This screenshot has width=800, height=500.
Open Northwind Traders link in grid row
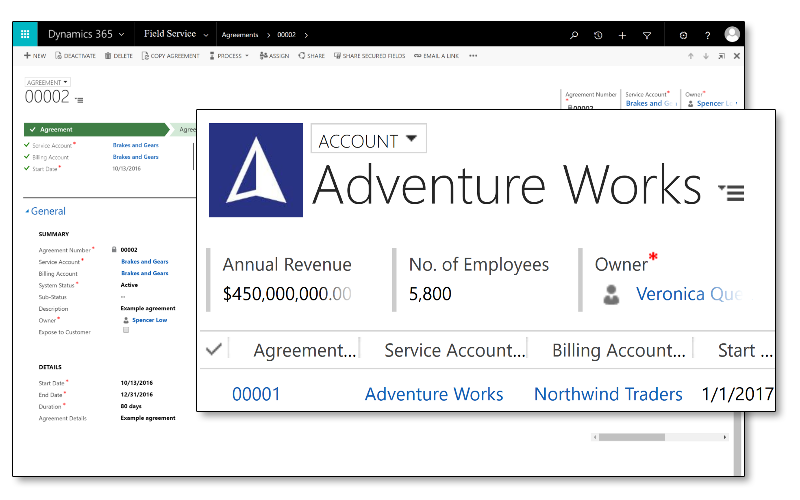608,394
